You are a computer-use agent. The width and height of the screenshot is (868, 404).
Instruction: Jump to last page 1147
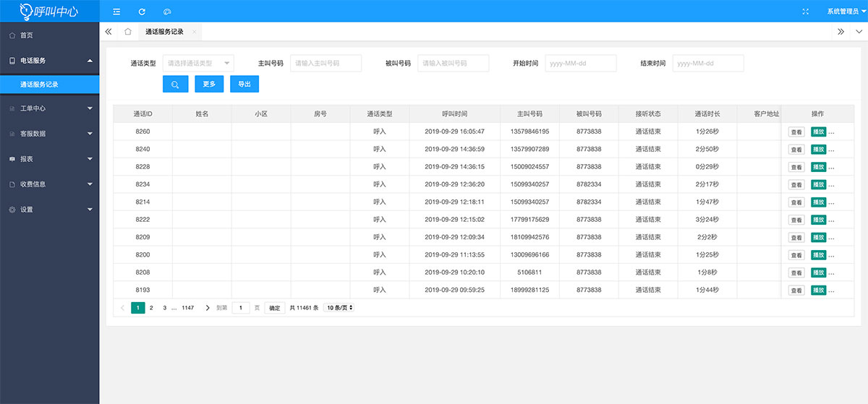pos(188,307)
